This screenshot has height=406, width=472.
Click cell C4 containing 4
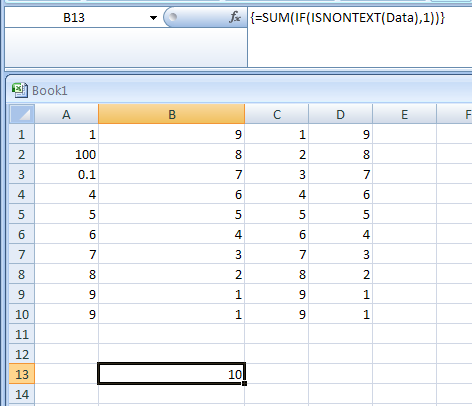coord(277,194)
